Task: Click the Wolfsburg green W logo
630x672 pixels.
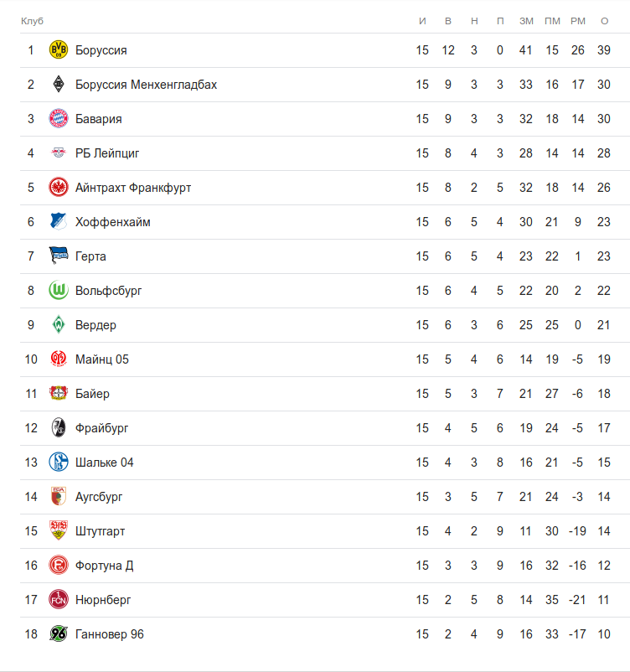Action: pyautogui.click(x=58, y=291)
